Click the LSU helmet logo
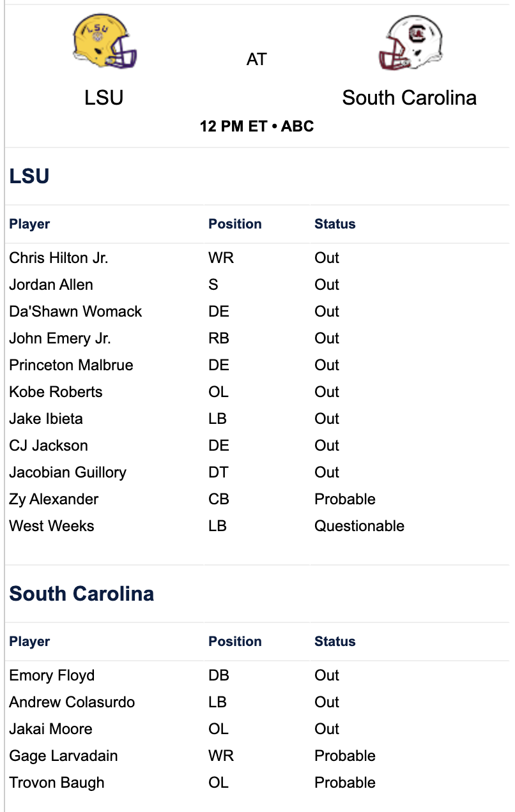 (104, 42)
